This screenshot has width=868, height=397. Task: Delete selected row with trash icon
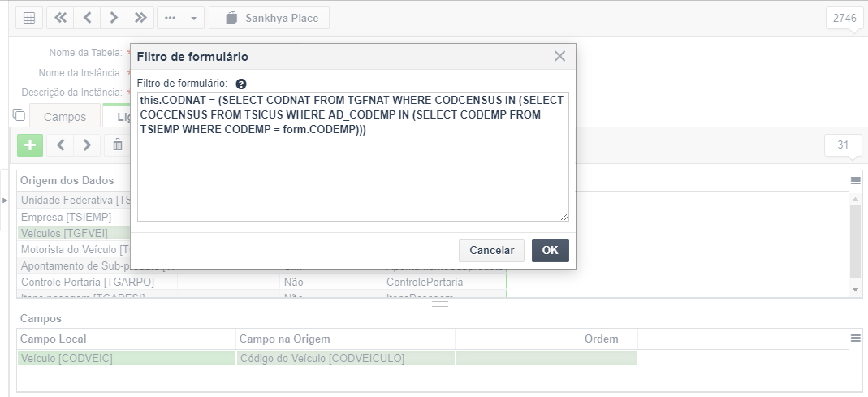pyautogui.click(x=118, y=145)
